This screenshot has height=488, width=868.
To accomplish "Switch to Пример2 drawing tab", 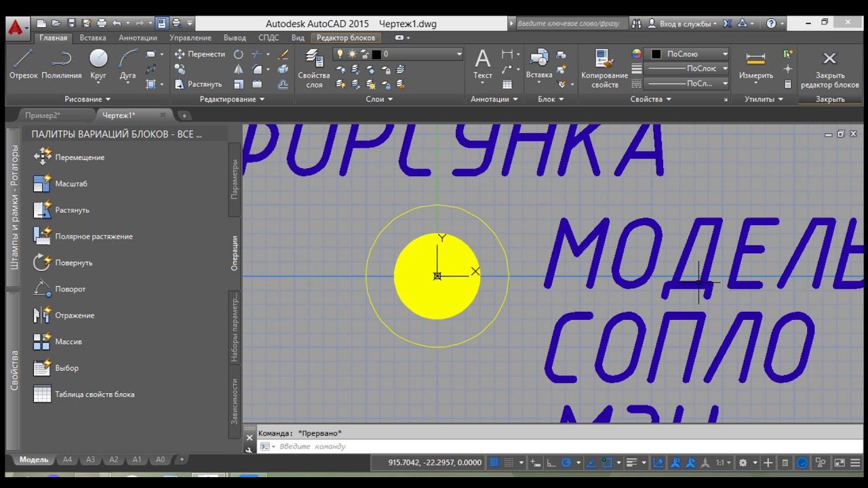I will click(43, 115).
